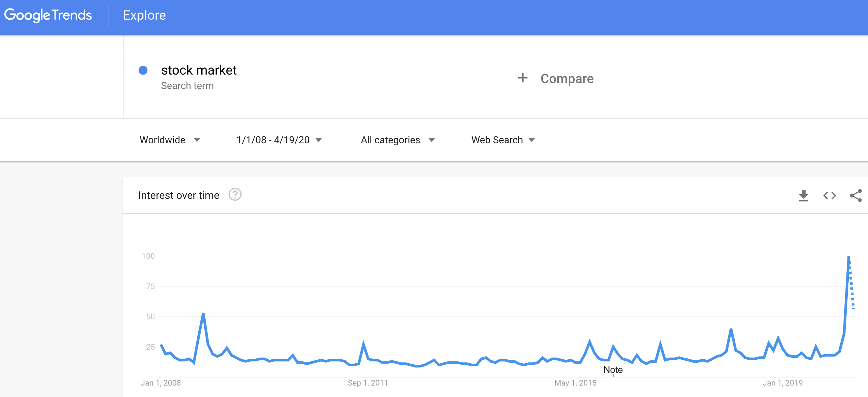Image resolution: width=868 pixels, height=397 pixels.
Task: Edit the stock market search term
Action: pos(199,70)
